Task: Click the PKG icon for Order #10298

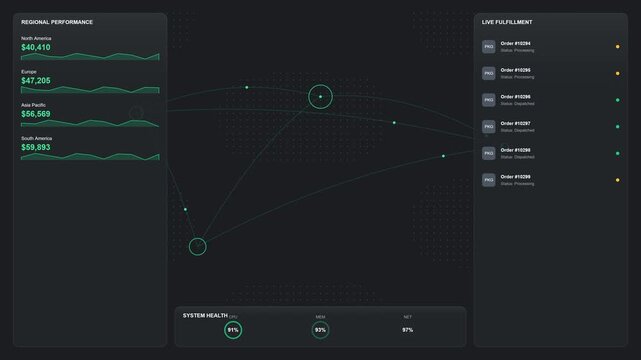Action: point(489,153)
